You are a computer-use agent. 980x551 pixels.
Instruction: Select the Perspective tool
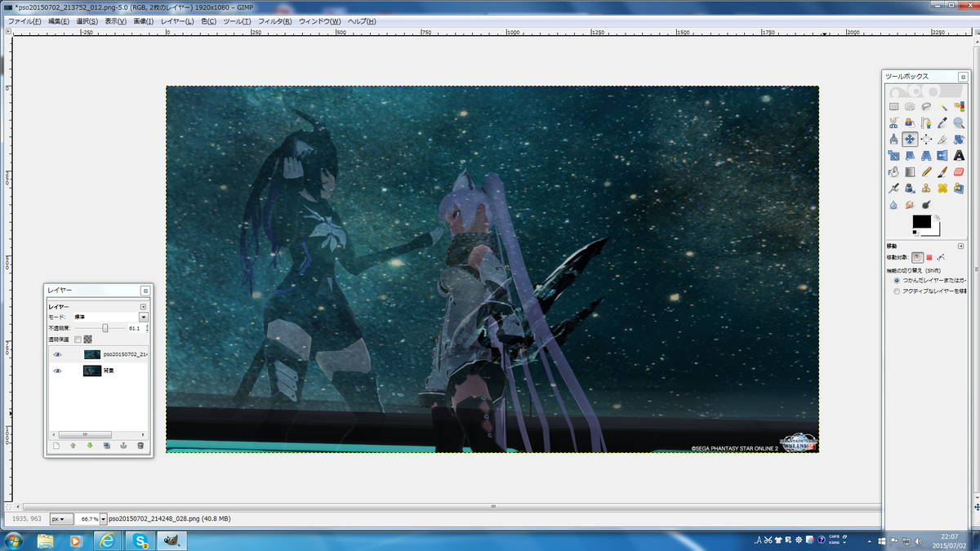point(926,156)
